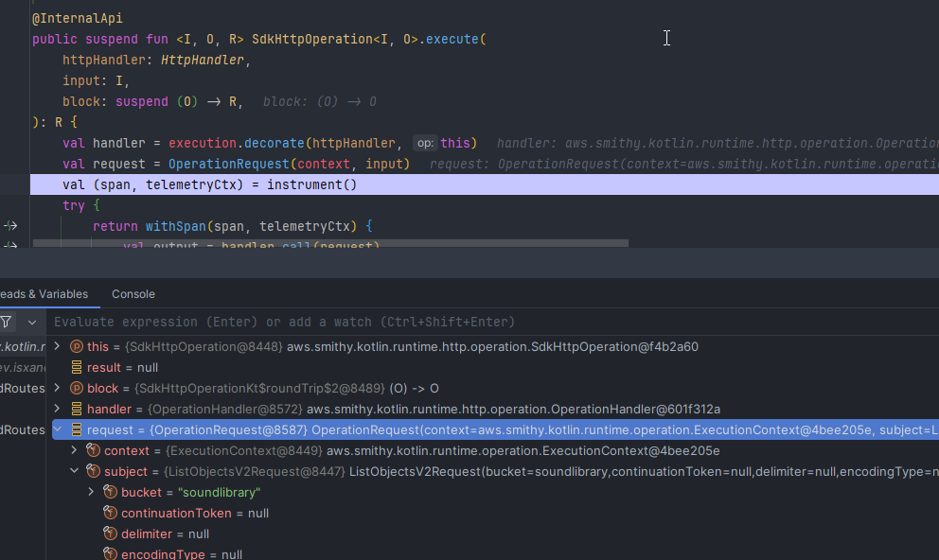Select the filter funnel icon in variables panel
The image size is (939, 560).
(6, 322)
